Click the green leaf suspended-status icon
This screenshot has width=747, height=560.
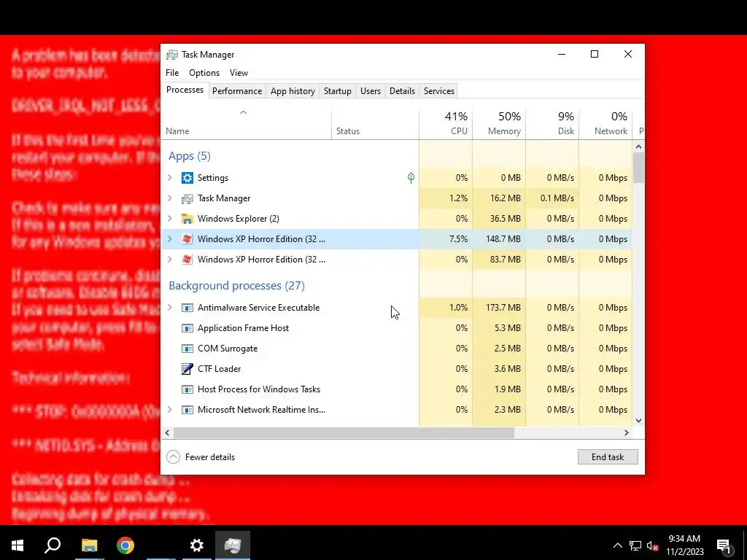click(411, 178)
